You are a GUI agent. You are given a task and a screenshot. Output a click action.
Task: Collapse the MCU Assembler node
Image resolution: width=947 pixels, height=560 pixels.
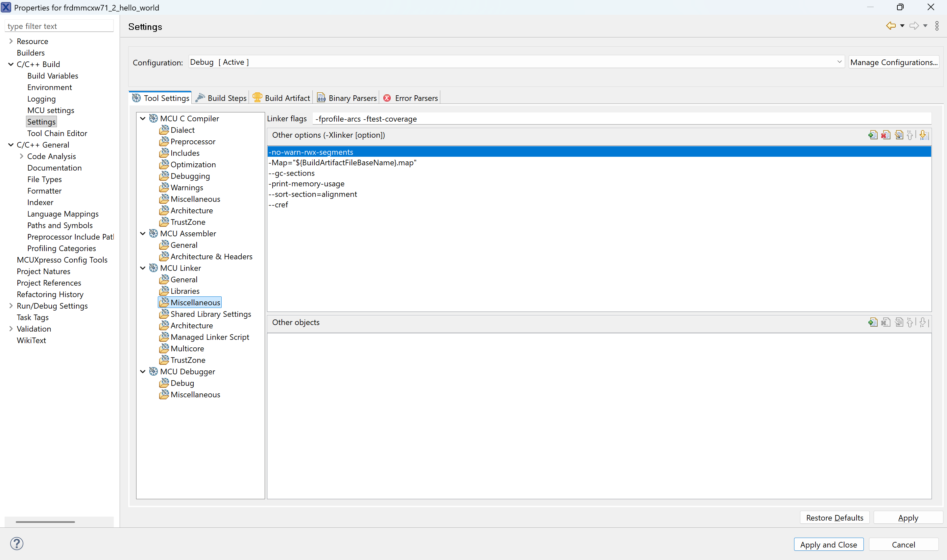pyautogui.click(x=143, y=234)
